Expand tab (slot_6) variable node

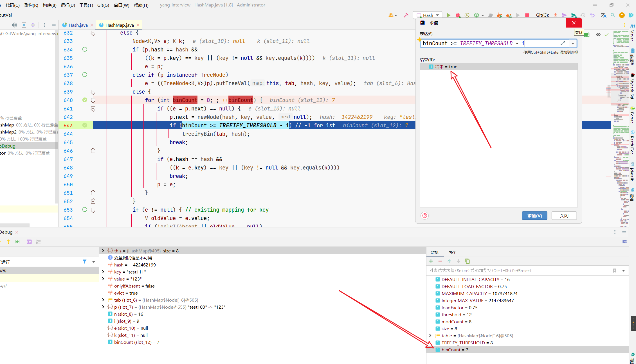pos(103,300)
